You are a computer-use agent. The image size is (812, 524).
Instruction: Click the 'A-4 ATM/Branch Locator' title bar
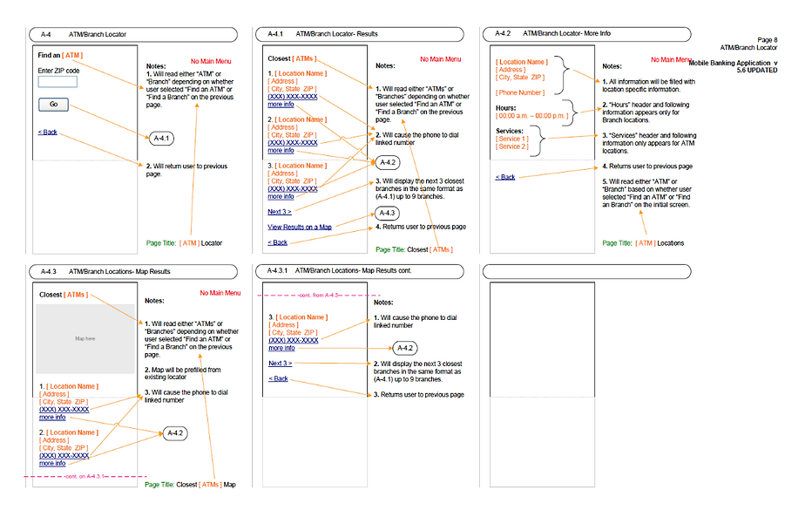click(133, 35)
